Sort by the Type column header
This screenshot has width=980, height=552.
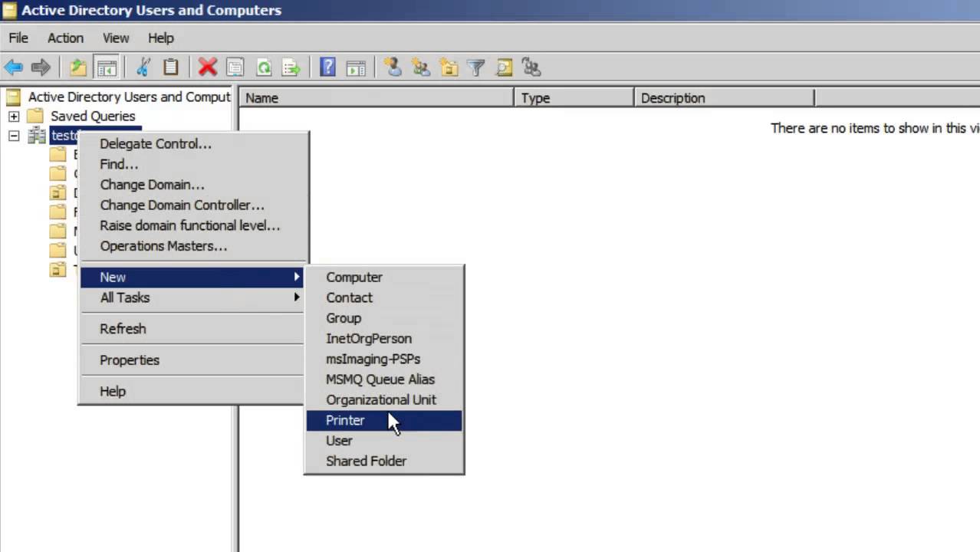[x=574, y=98]
